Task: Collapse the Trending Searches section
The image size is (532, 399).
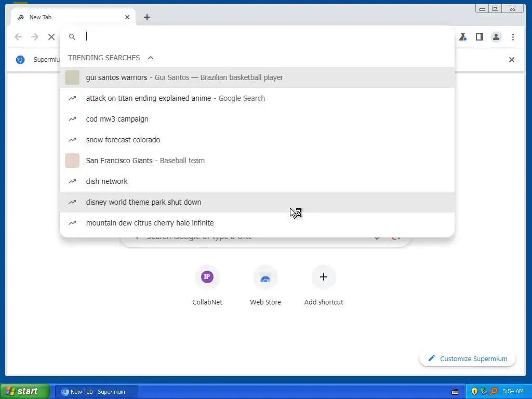Action: click(151, 58)
